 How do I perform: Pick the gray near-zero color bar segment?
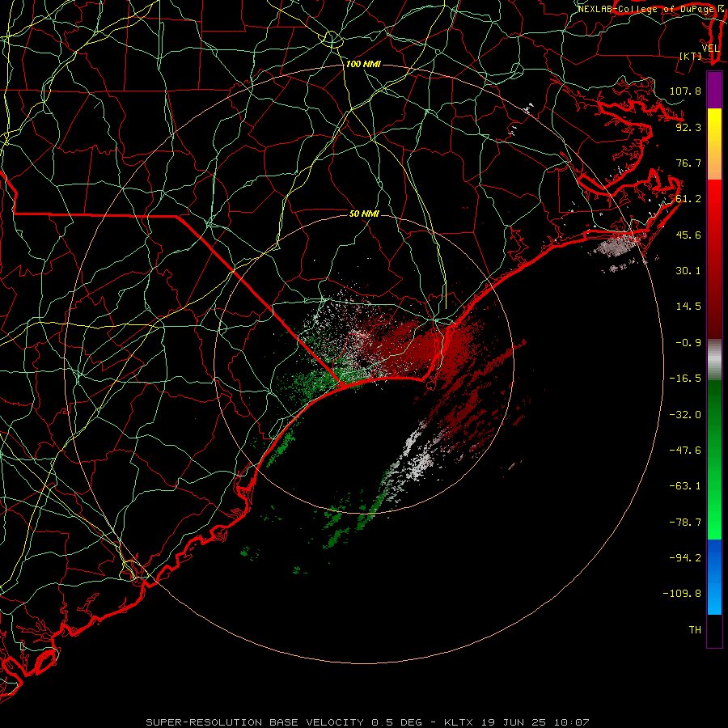714,360
